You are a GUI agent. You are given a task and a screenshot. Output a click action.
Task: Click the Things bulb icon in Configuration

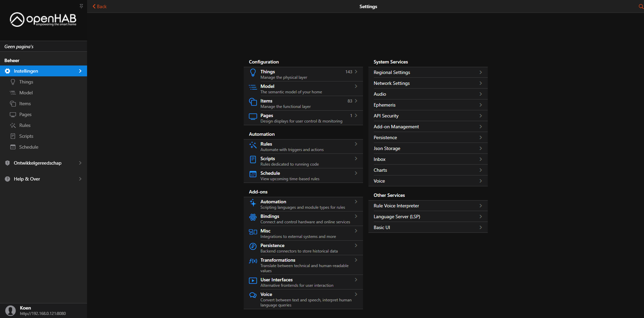pos(253,73)
